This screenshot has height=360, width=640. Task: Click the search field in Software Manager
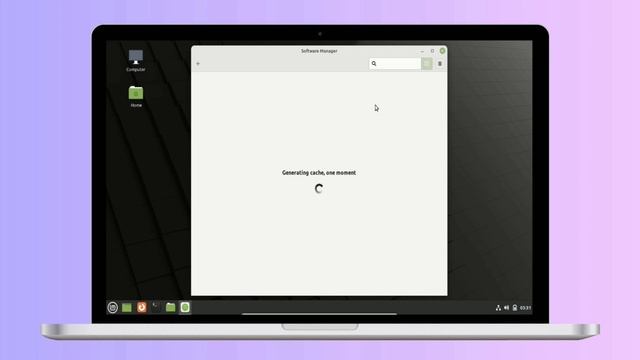click(395, 64)
